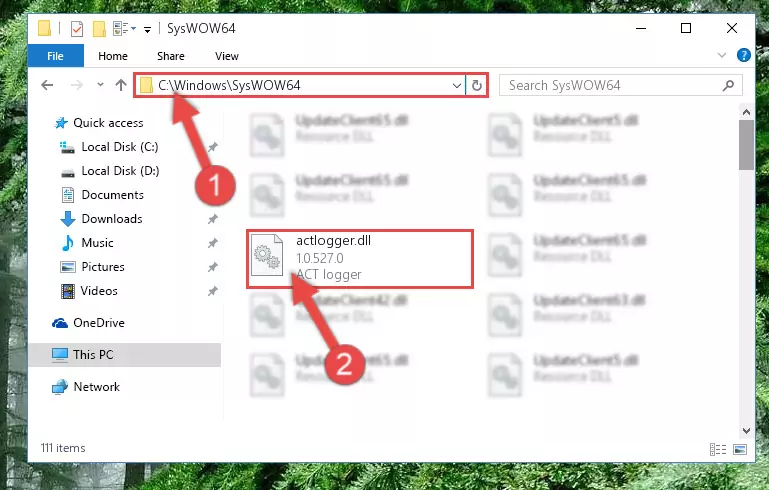Switch to details view in status bar
The image size is (769, 490).
pyautogui.click(x=718, y=449)
